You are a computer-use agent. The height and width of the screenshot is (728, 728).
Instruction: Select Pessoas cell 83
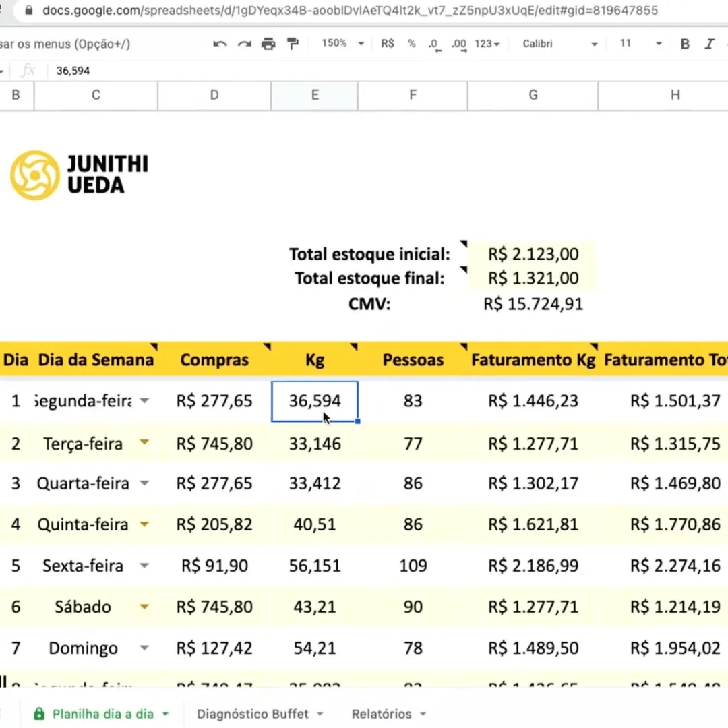[413, 400]
